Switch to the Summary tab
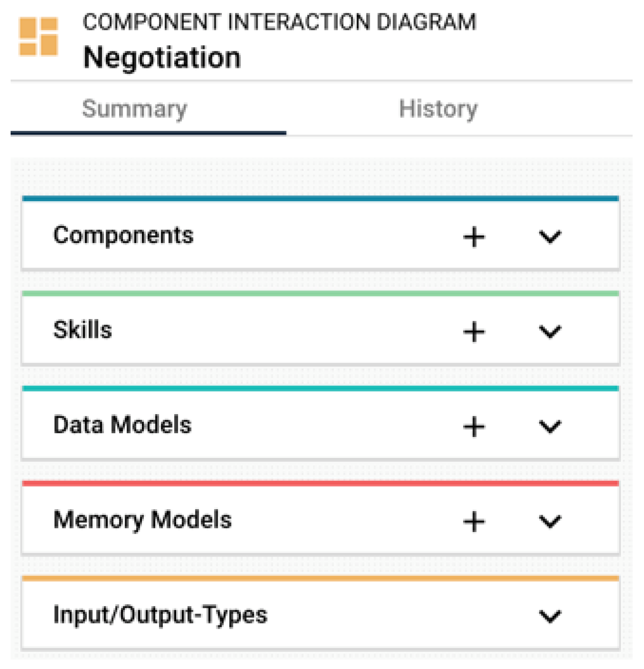Screen dimensions: 644x669 point(135,109)
